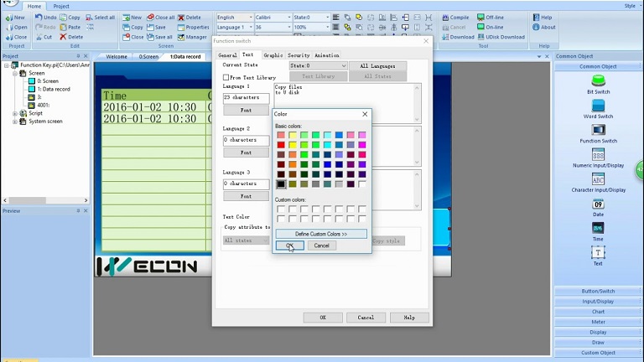Select the Word Switch object icon
Viewport: 644px width, 362px height.
[x=598, y=106]
